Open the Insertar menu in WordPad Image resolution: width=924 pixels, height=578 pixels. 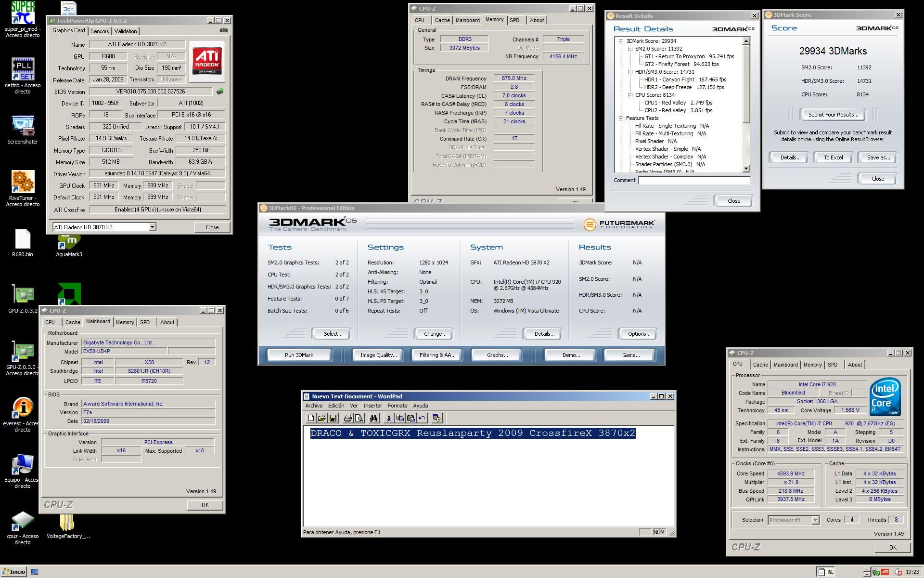(372, 406)
